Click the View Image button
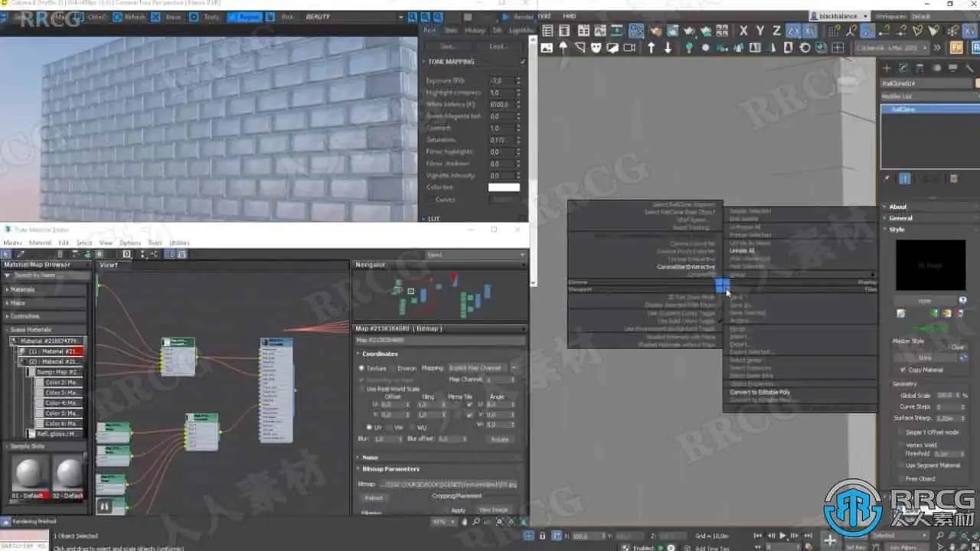The width and height of the screenshot is (980, 551). [494, 510]
